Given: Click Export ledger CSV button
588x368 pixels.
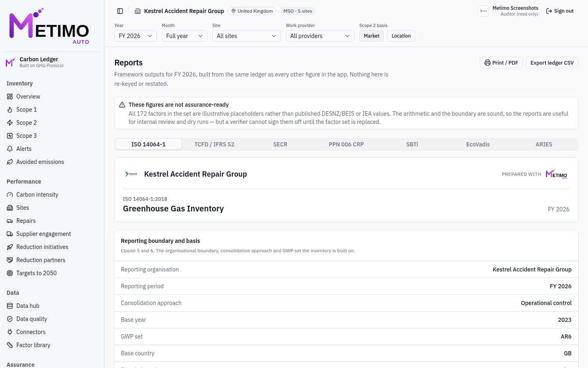Looking at the screenshot, I should pyautogui.click(x=552, y=63).
